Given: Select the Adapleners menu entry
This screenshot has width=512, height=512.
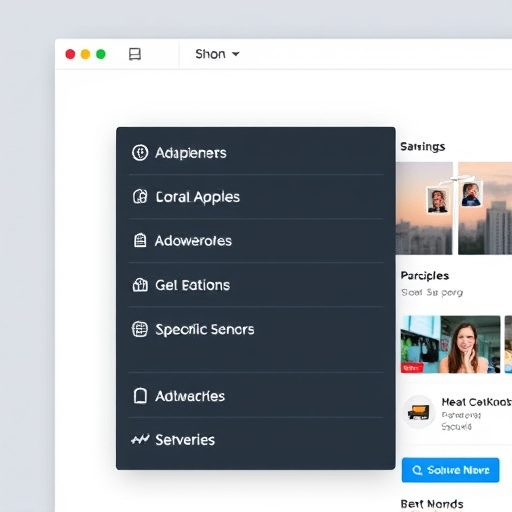Looking at the screenshot, I should point(256,153).
